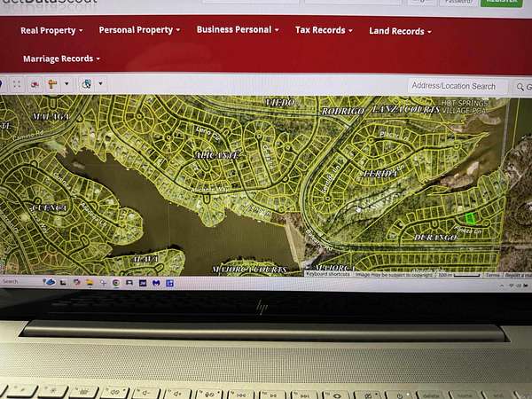Expand the measure tool dropdown arrow
The image size is (532, 399).
coord(66,83)
